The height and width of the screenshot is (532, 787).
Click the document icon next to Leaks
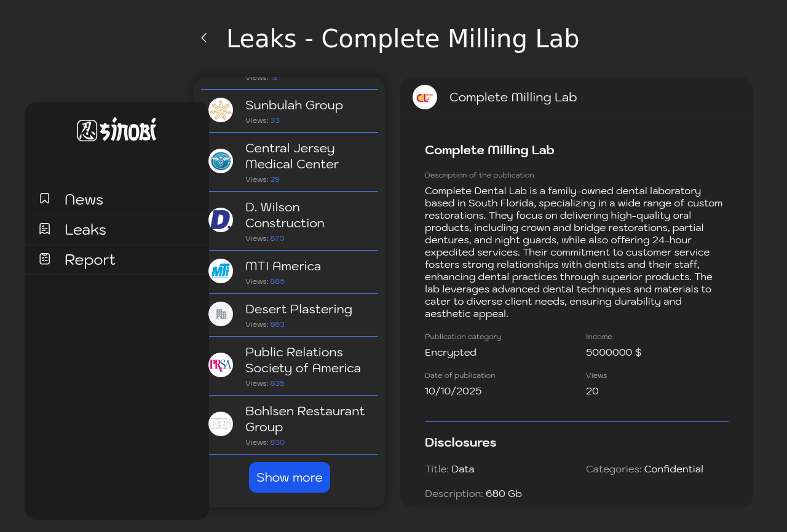45,229
